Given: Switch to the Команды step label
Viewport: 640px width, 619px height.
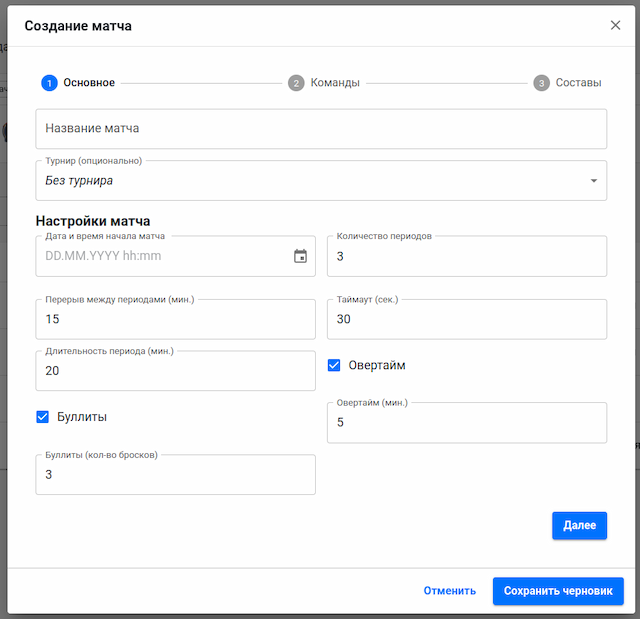Looking at the screenshot, I should (x=335, y=83).
